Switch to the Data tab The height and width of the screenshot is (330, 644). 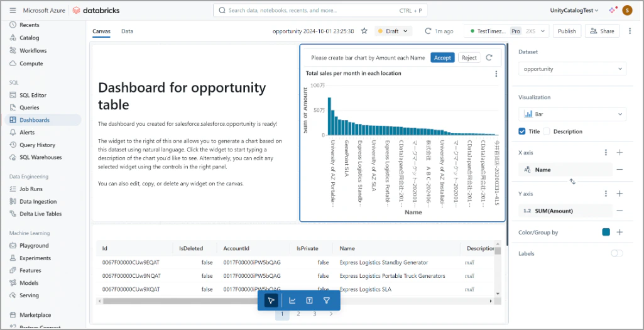point(128,31)
